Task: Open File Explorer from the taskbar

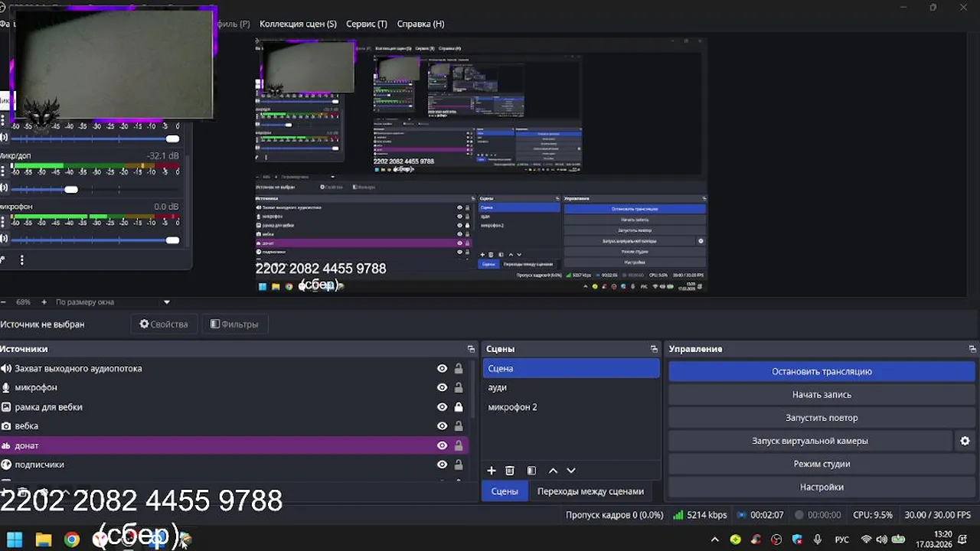Action: click(x=44, y=540)
